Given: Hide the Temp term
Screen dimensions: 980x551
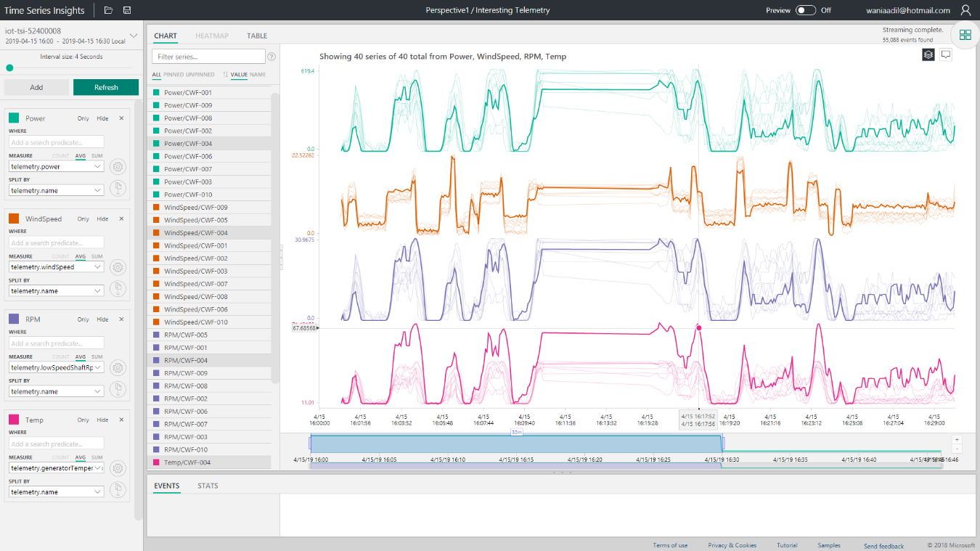Looking at the screenshot, I should coord(102,420).
